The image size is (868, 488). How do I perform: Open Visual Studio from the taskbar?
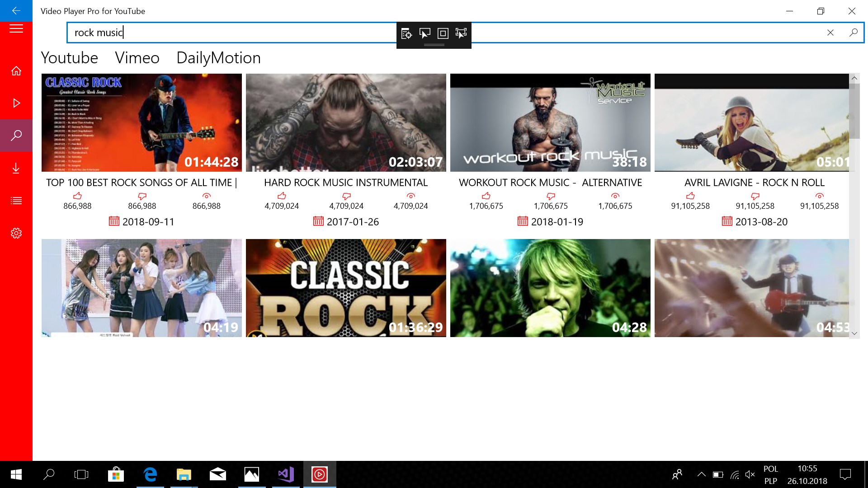pyautogui.click(x=286, y=474)
